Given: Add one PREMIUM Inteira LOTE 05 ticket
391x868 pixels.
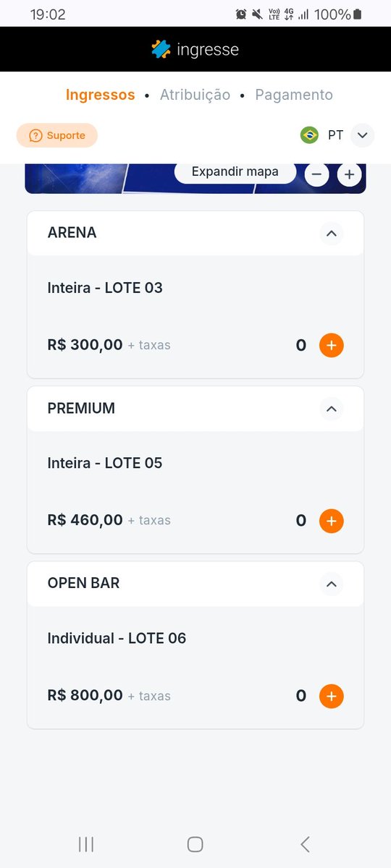Looking at the screenshot, I should [332, 521].
